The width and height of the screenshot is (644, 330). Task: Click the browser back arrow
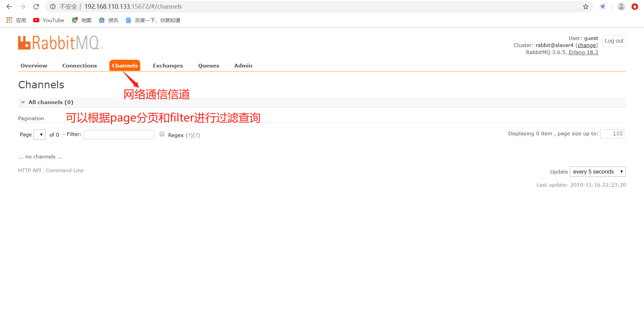coord(9,6)
